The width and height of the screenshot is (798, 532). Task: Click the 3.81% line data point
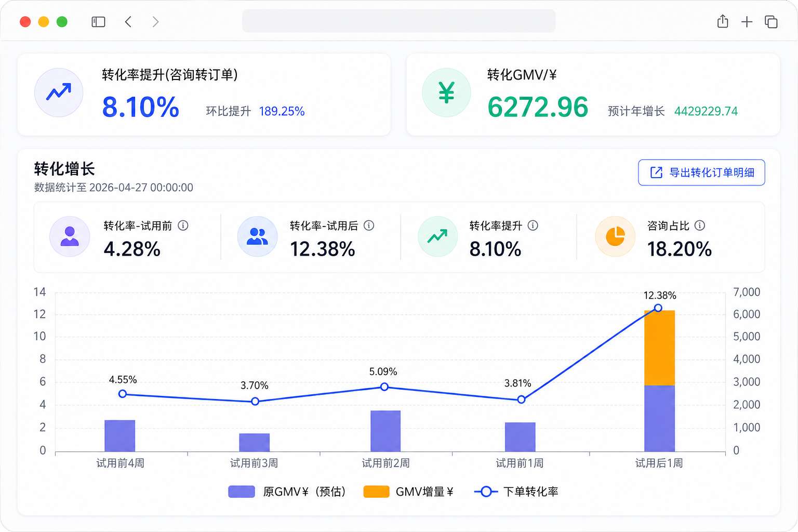coord(521,400)
